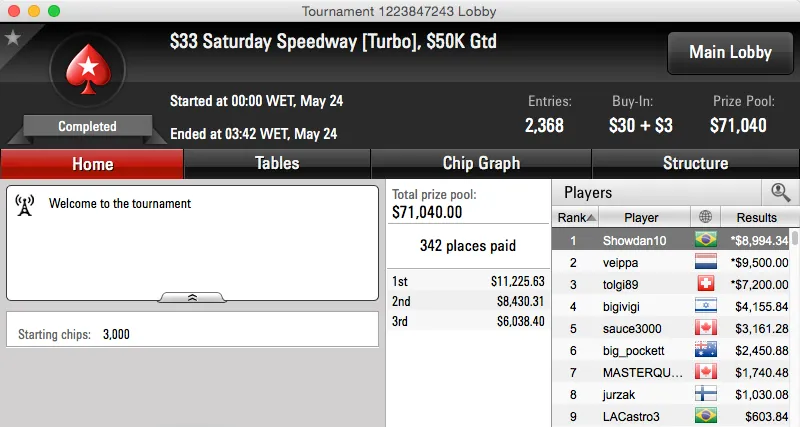Go to the Home tab
Screen dimensions: 800x427
tap(92, 163)
